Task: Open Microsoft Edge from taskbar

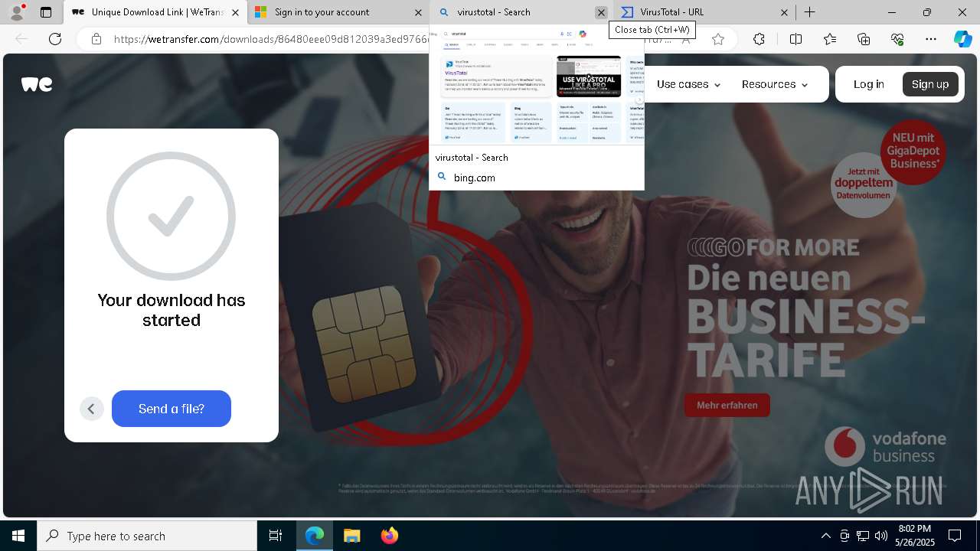Action: click(x=315, y=536)
